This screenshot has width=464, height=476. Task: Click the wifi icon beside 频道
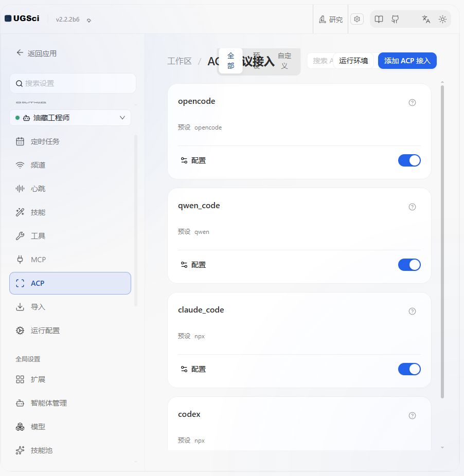(x=20, y=165)
